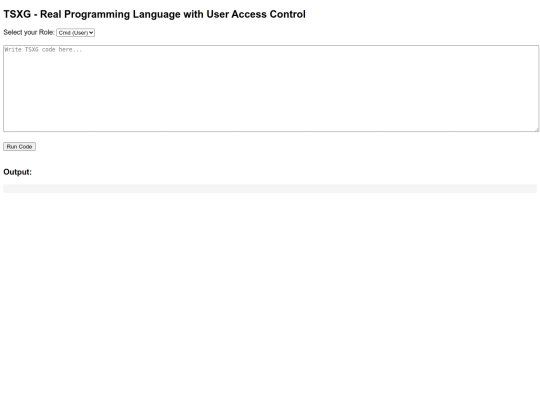Click the "Output:" heading

[x=18, y=172]
